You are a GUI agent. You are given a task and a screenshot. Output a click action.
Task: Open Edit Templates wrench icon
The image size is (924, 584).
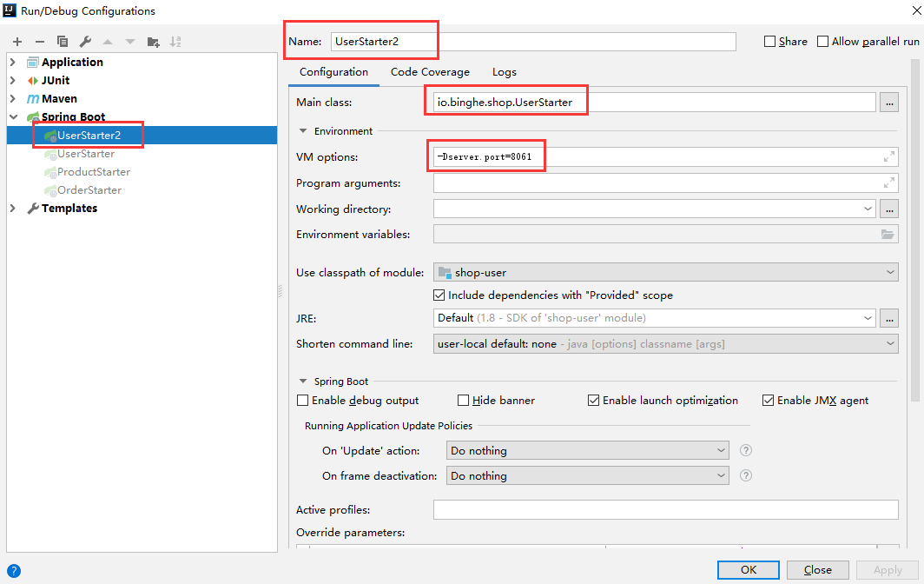coord(85,42)
